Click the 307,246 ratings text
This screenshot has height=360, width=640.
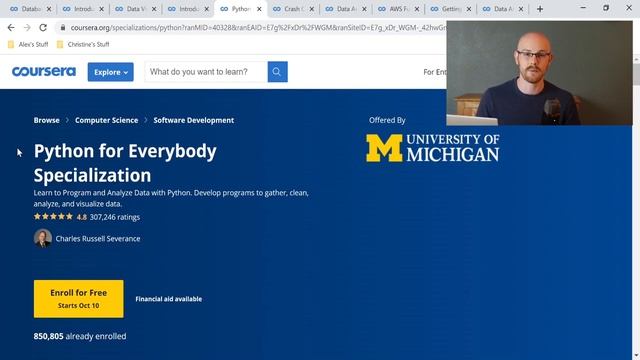click(x=115, y=217)
